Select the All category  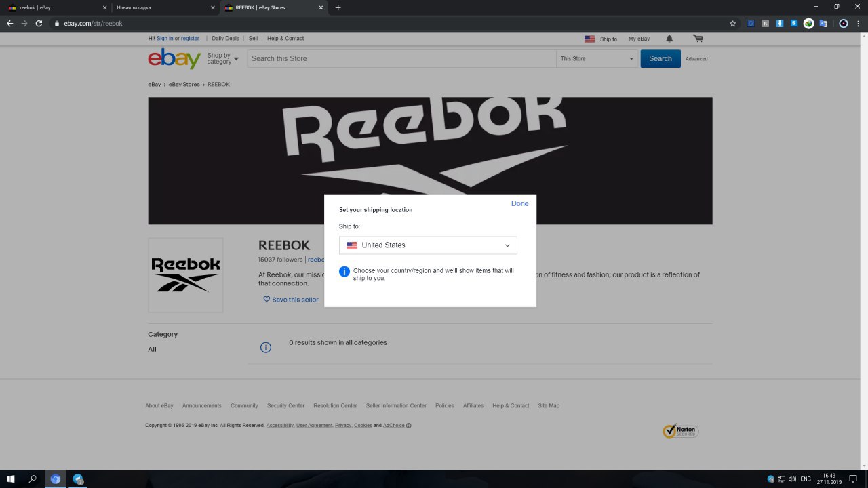(x=152, y=350)
